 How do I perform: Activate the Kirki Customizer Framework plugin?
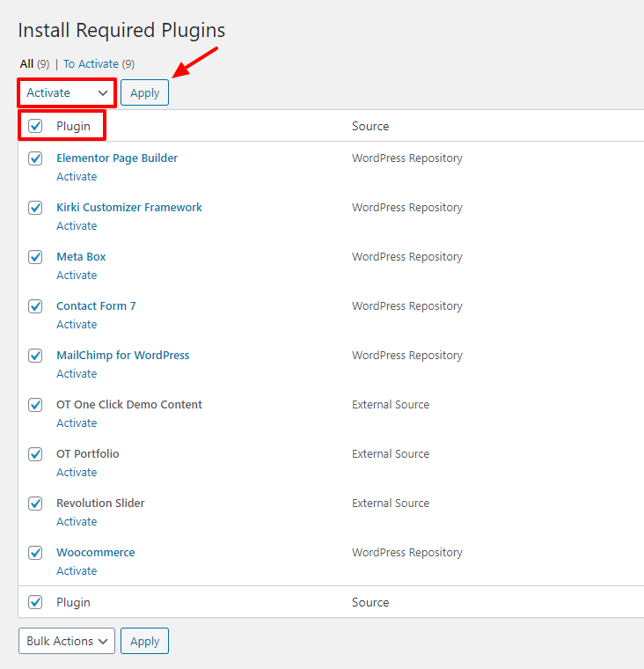tap(77, 225)
